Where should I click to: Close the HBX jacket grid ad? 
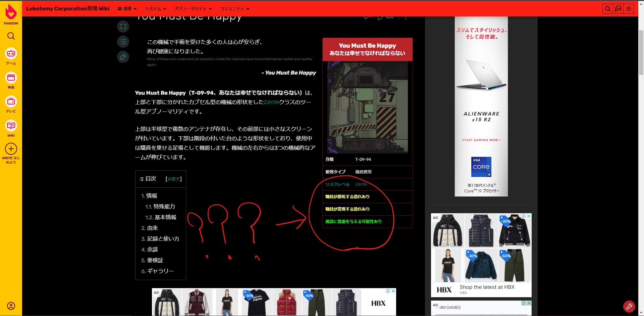coord(529,216)
